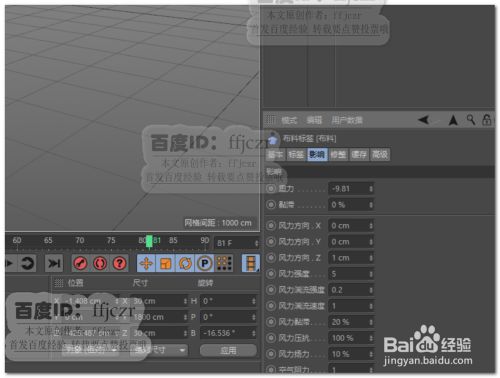Click the green playhead at frame 81

point(149,241)
